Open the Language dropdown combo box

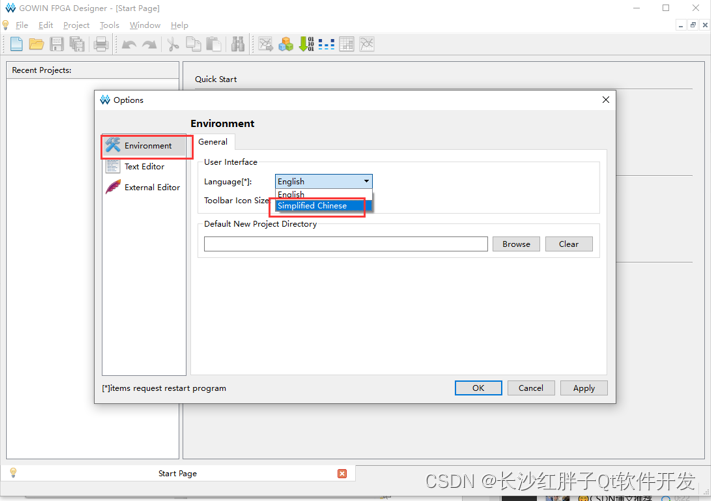[324, 181]
